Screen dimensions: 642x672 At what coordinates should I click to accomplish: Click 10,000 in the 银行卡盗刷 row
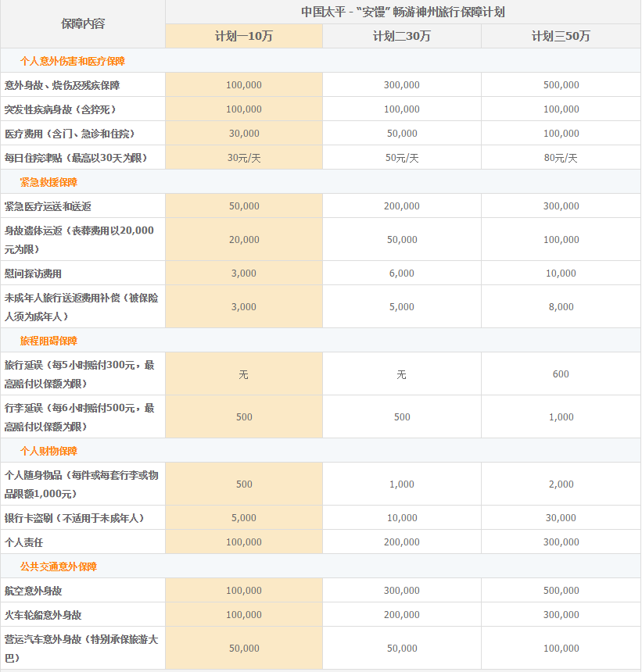402,517
